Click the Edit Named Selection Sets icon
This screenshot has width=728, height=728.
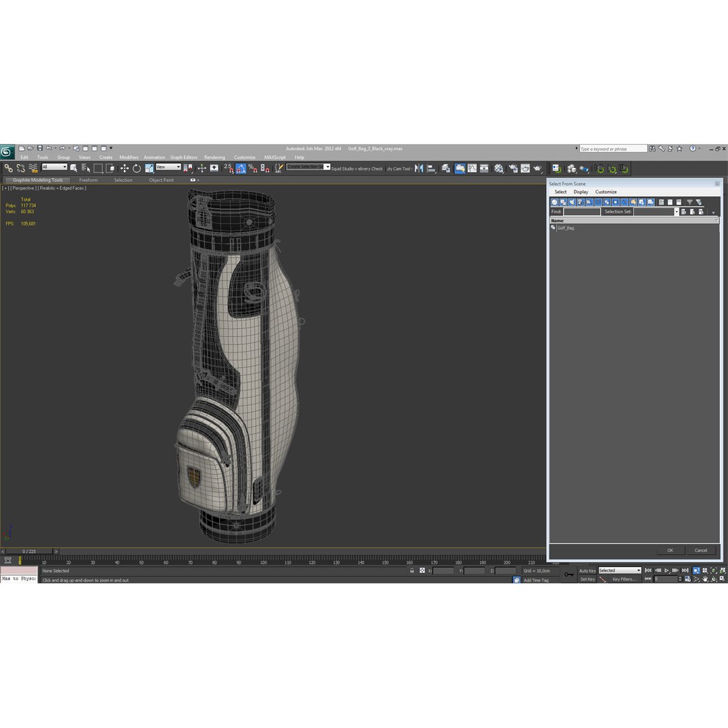point(278,169)
